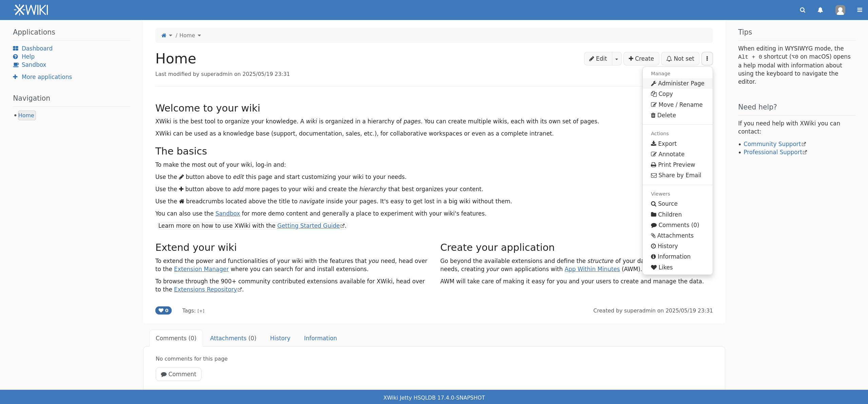Image resolution: width=868 pixels, height=404 pixels.
Task: Select Annotate action
Action: (x=677, y=154)
